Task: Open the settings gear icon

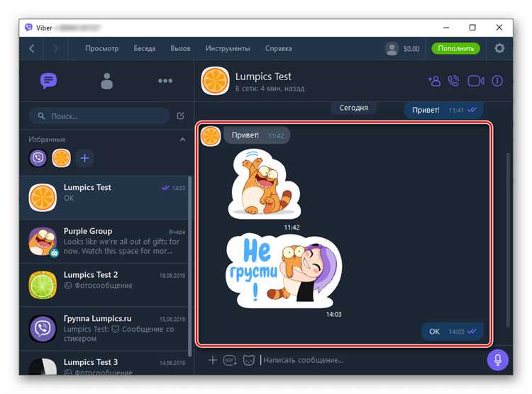Action: pyautogui.click(x=499, y=48)
